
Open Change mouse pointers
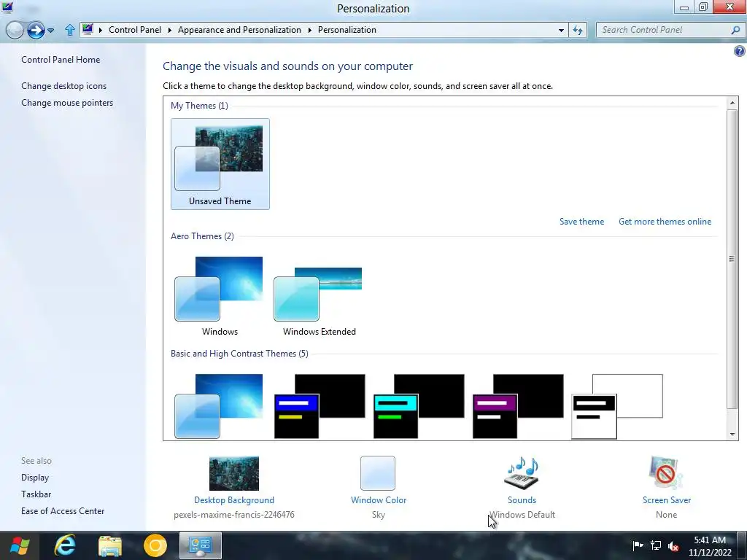pyautogui.click(x=67, y=102)
